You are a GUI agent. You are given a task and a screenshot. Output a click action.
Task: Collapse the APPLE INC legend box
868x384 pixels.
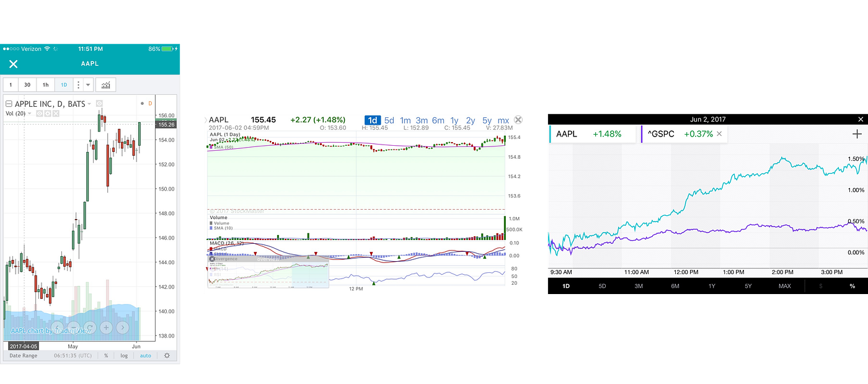(9, 104)
